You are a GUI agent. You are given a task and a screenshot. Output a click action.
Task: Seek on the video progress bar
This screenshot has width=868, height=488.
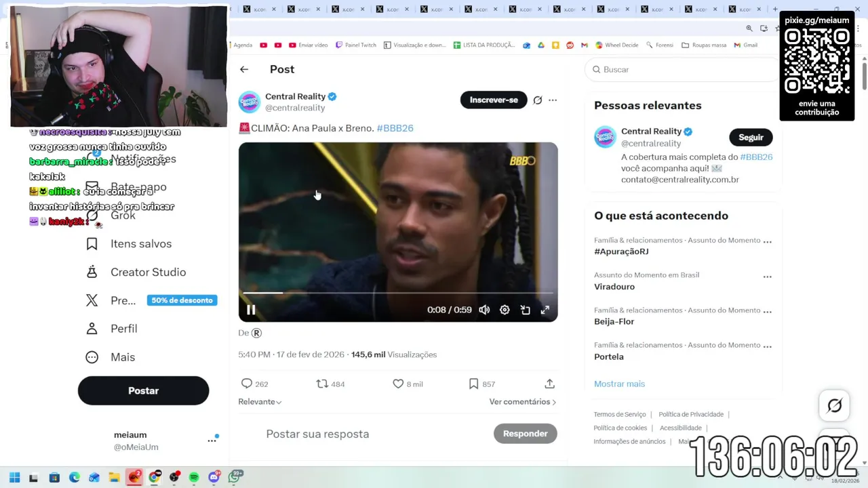pos(398,293)
